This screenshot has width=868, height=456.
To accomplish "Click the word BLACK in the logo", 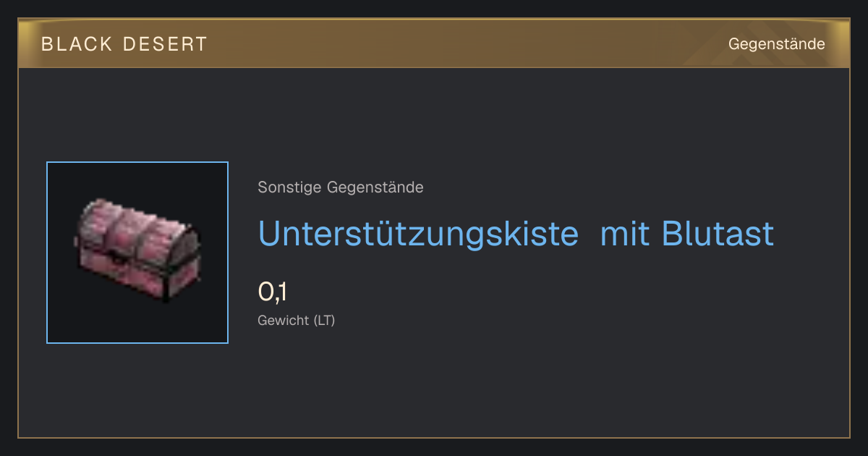I will click(x=77, y=44).
